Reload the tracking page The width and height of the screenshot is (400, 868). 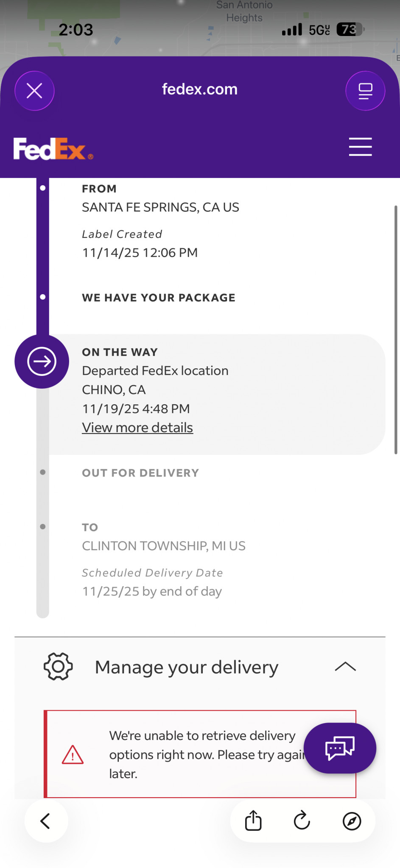point(302,821)
